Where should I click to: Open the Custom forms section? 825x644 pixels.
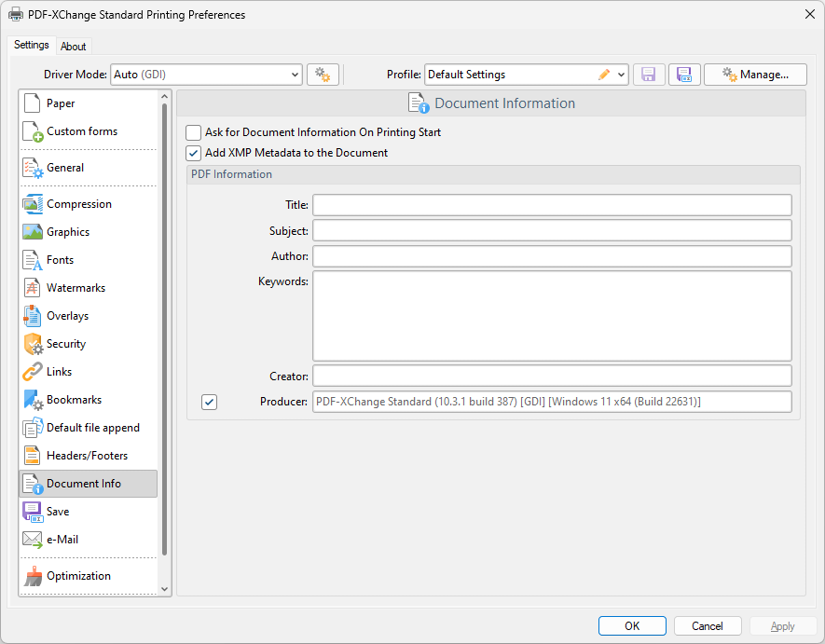(31, 130)
